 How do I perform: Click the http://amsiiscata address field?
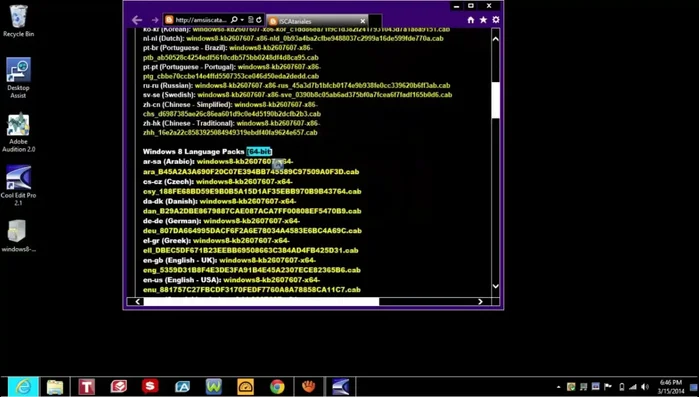pyautogui.click(x=201, y=20)
